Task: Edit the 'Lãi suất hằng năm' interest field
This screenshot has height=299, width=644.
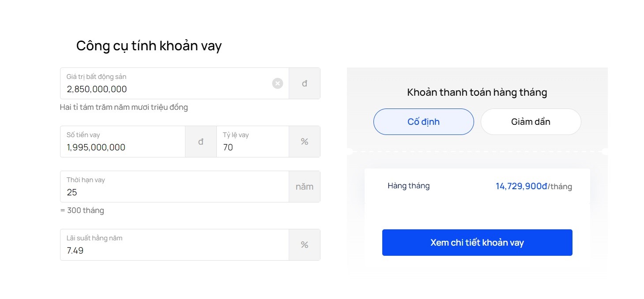Action: coord(174,245)
